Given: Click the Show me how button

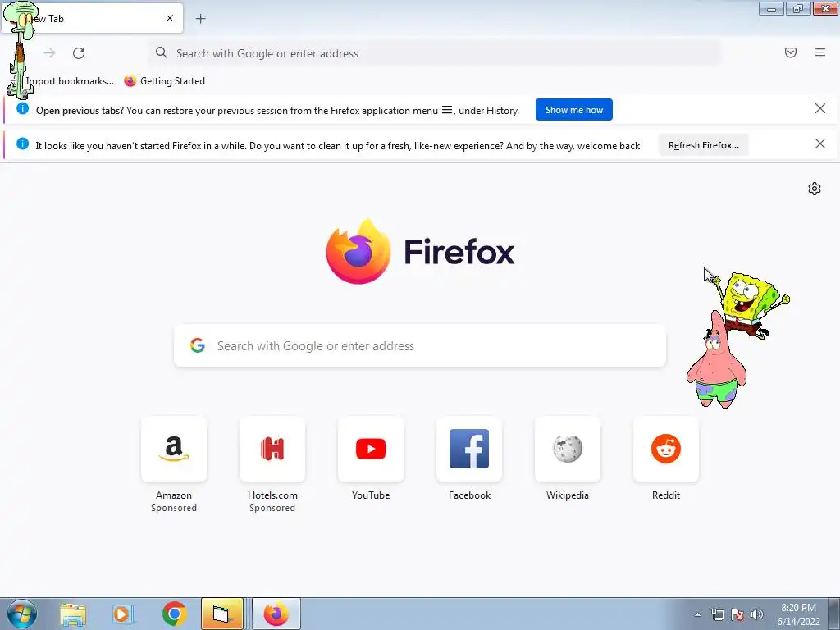Looking at the screenshot, I should (573, 110).
